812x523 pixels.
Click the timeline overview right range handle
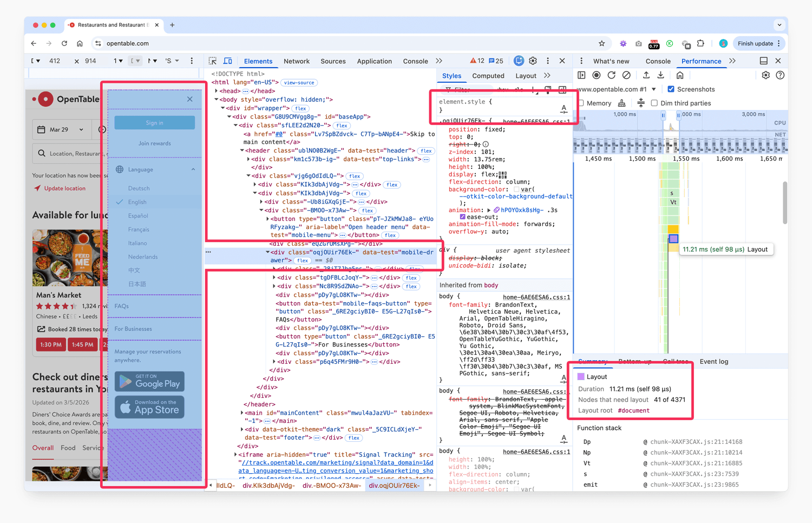[x=678, y=116]
